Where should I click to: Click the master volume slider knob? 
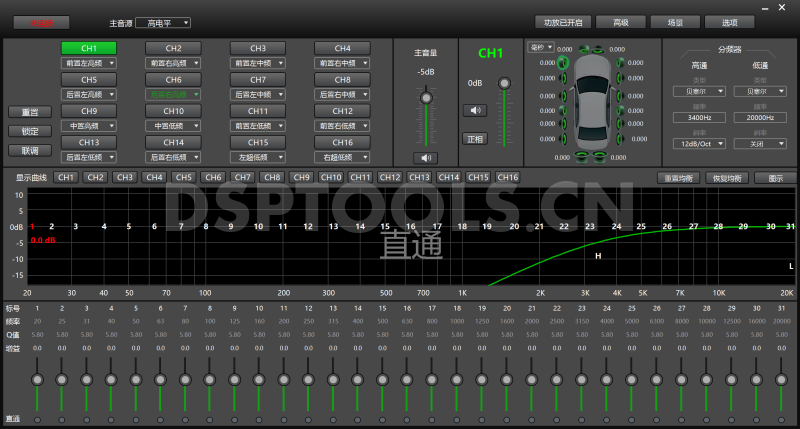click(426, 97)
